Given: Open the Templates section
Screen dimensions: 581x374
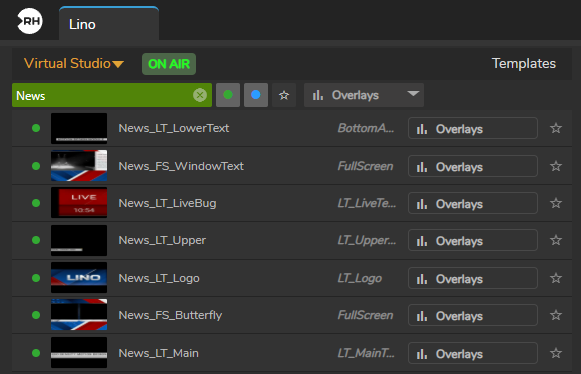Looking at the screenshot, I should [524, 63].
